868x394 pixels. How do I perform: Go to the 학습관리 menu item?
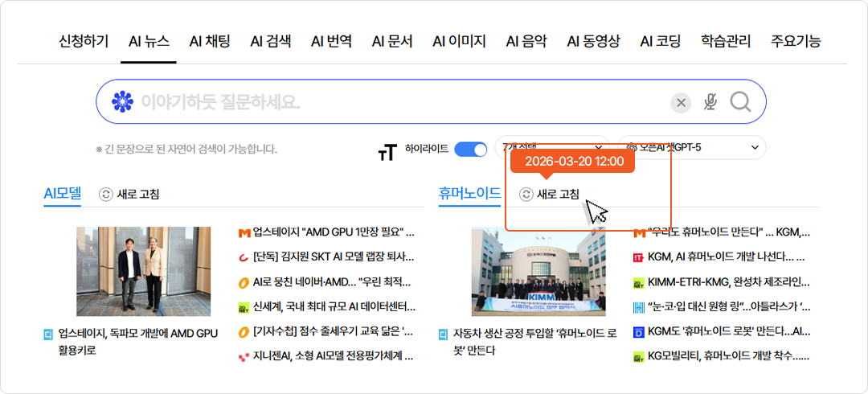click(x=726, y=41)
